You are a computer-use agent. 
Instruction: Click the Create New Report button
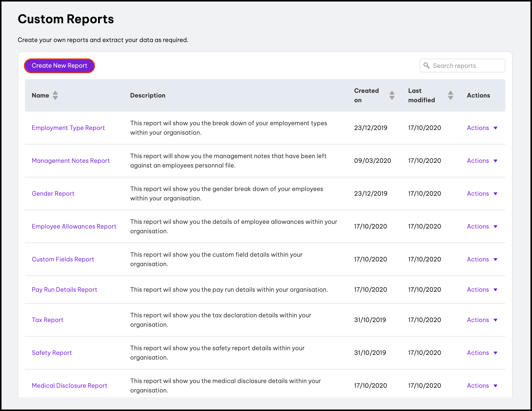pos(59,66)
